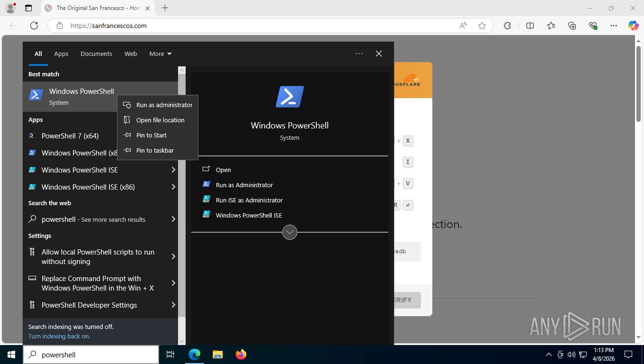Open the Favorites list icon
Screen dimensions: 644x364
point(551,26)
